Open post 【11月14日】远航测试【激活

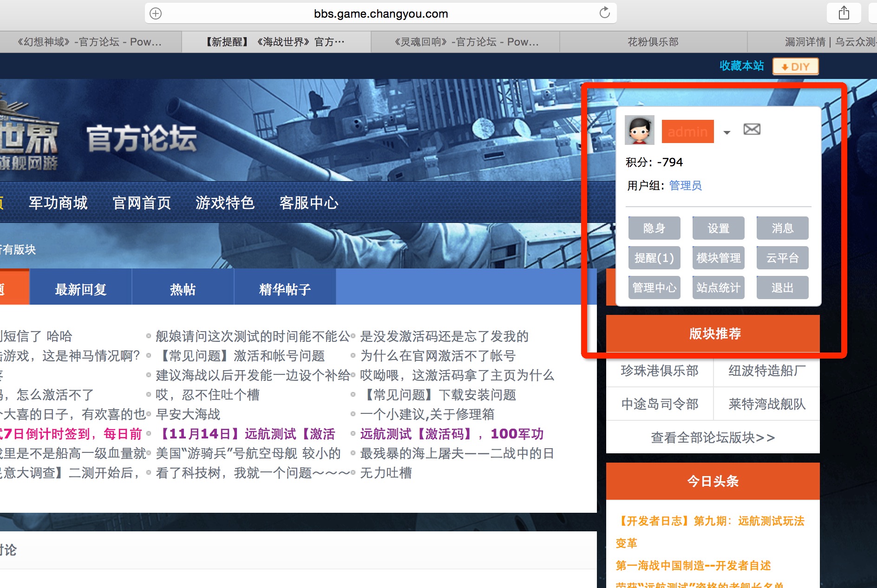[246, 433]
